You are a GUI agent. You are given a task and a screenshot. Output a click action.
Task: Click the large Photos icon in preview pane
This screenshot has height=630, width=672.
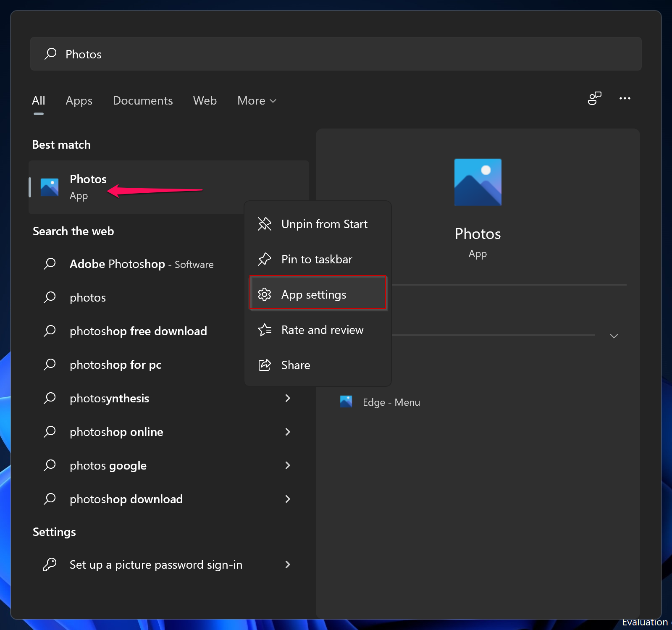pyautogui.click(x=478, y=182)
